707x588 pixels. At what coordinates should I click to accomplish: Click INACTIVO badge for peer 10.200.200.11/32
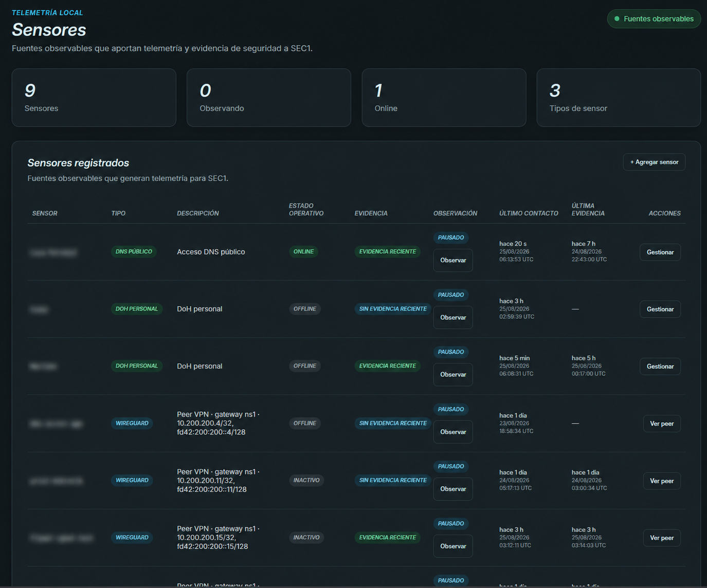[x=306, y=481]
